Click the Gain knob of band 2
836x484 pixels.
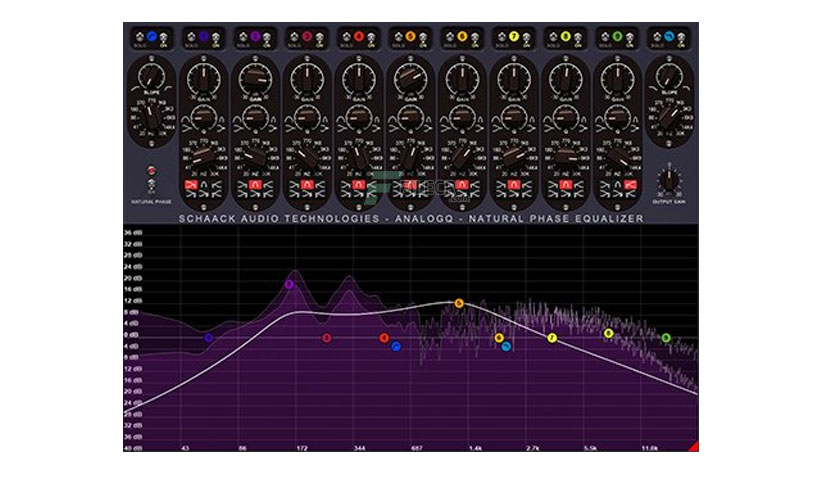255,79
